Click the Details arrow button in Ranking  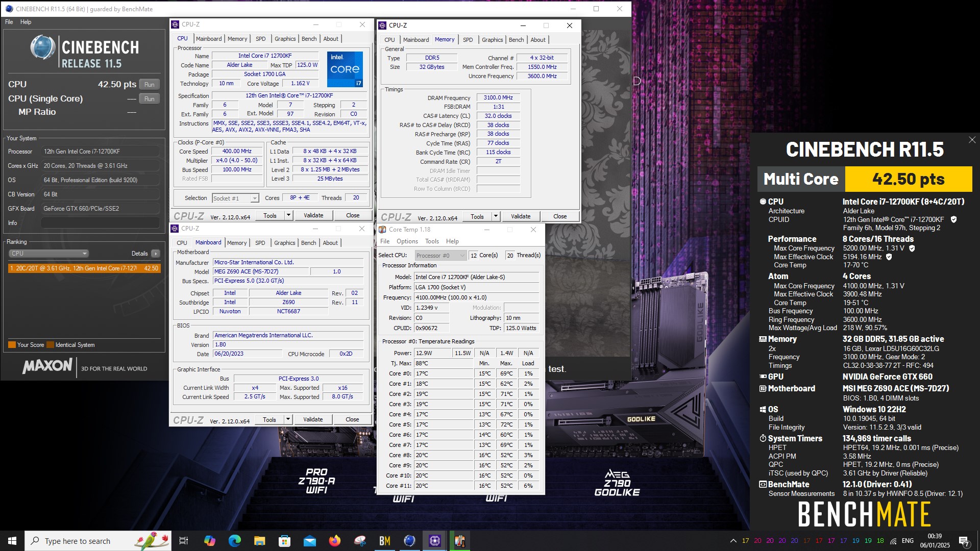(x=156, y=254)
